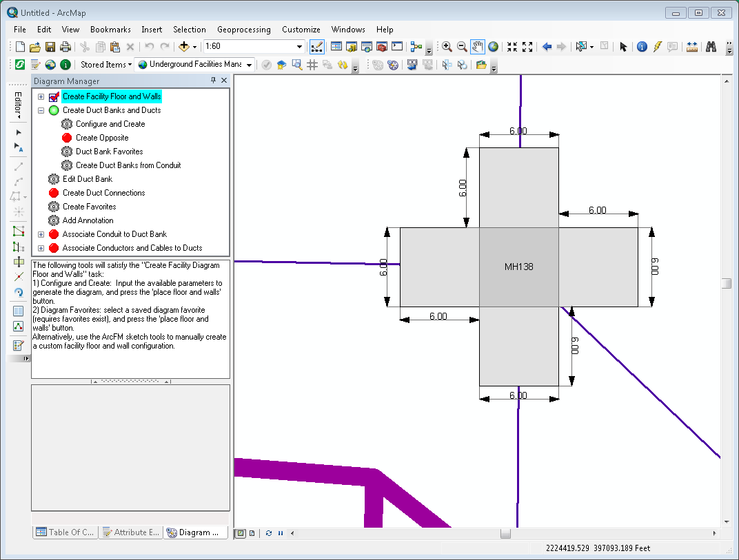Select Add Annotation task
Screen dimensions: 739x560
click(88, 220)
